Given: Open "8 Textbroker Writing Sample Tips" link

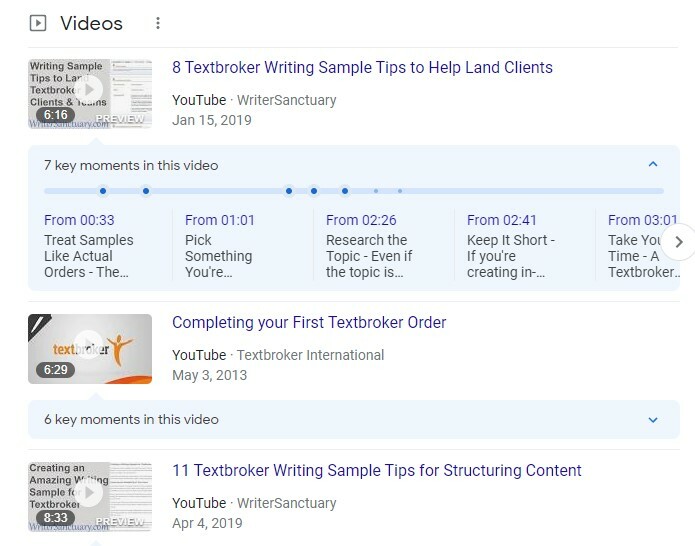Looking at the screenshot, I should tap(362, 67).
